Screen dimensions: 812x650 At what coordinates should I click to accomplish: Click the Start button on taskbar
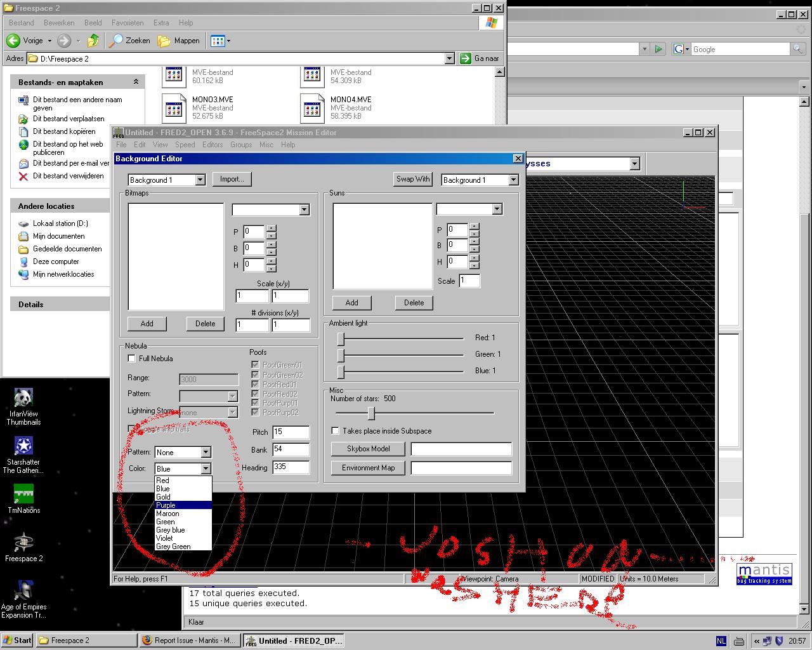click(x=17, y=640)
